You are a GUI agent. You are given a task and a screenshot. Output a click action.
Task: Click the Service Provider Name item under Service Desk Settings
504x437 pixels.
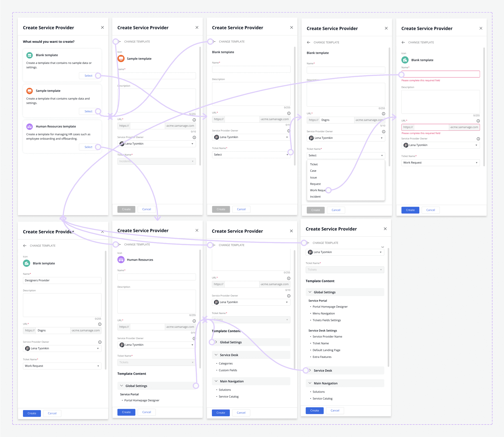(327, 337)
